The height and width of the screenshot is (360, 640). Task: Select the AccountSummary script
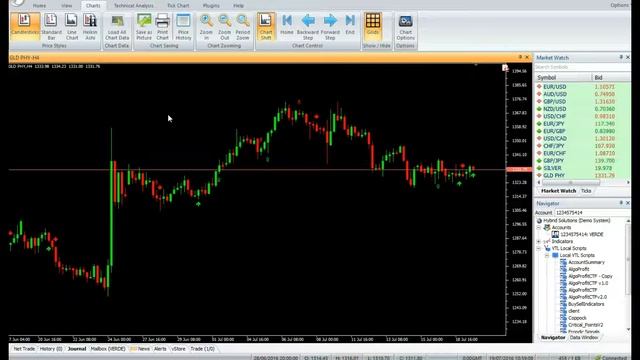586,262
